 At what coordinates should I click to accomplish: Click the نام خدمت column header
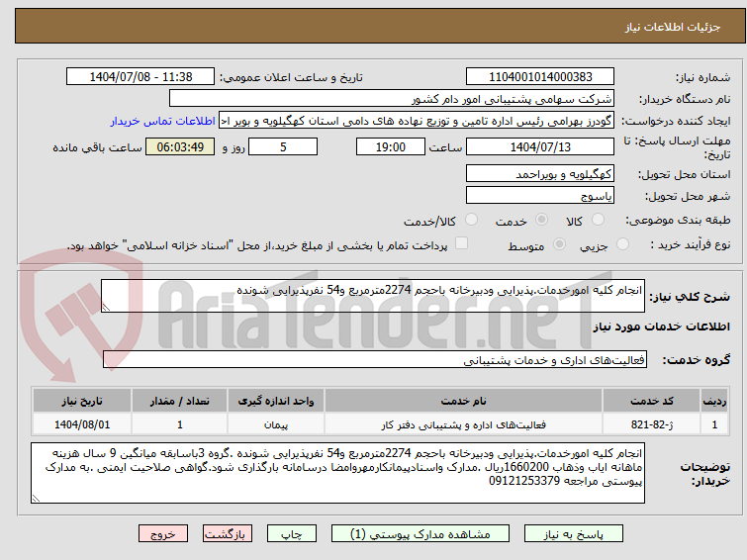click(x=464, y=401)
